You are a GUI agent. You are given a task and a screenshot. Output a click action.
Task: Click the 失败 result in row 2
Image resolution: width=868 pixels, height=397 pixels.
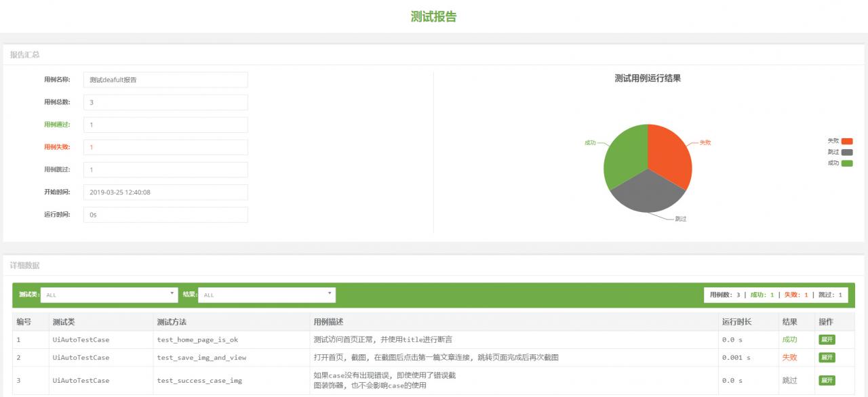coord(789,357)
